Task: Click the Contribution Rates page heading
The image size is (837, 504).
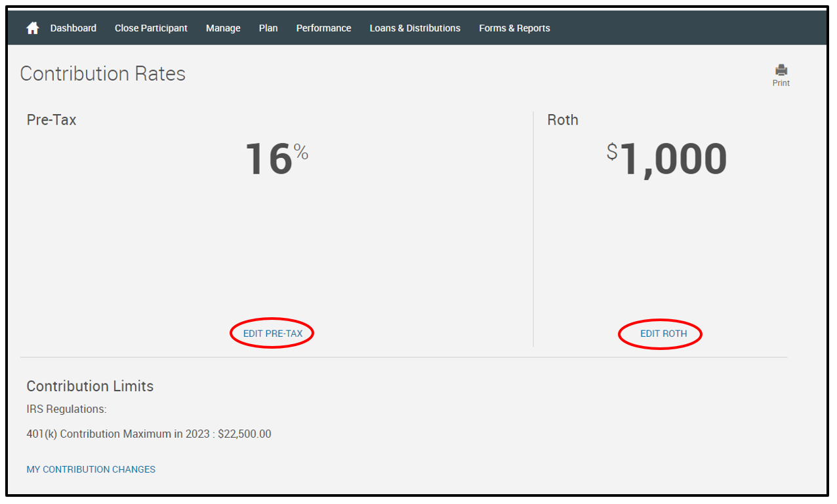Action: pyautogui.click(x=103, y=74)
